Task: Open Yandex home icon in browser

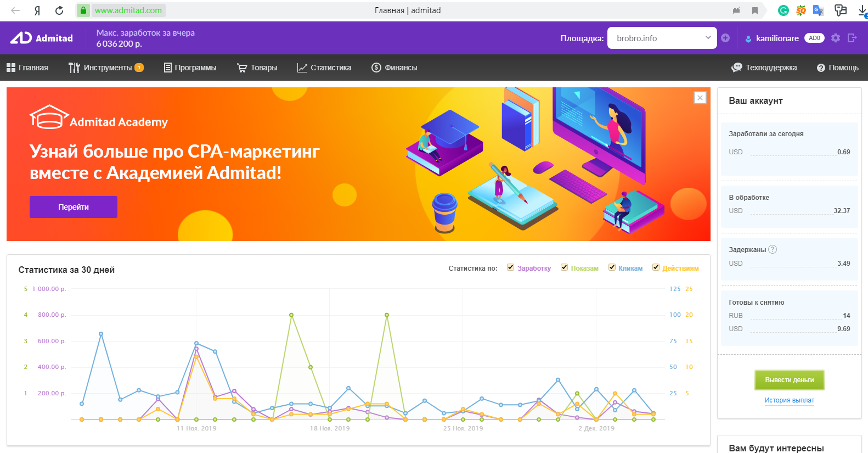Action: [37, 10]
